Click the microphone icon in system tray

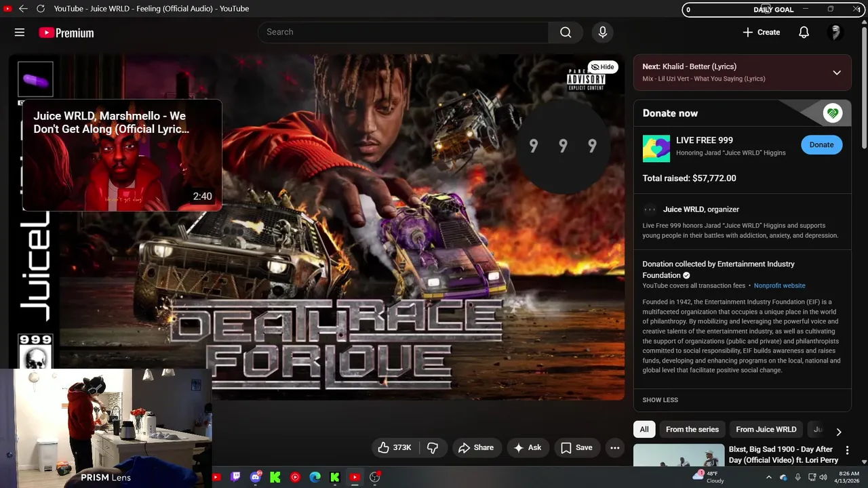(x=797, y=477)
